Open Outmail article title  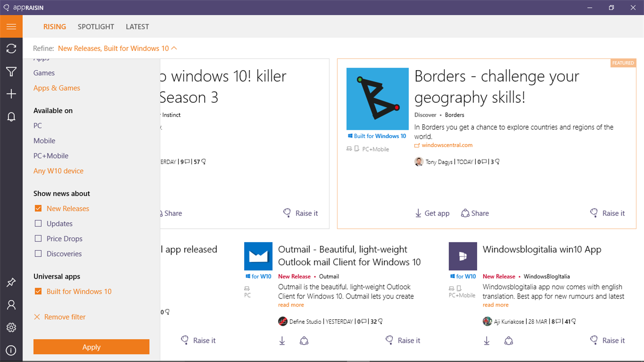click(349, 256)
